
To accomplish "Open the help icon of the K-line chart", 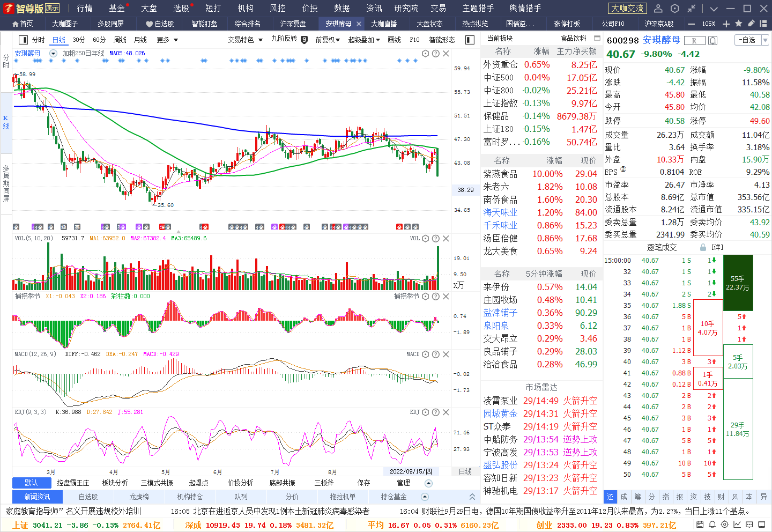I will click(x=435, y=54).
